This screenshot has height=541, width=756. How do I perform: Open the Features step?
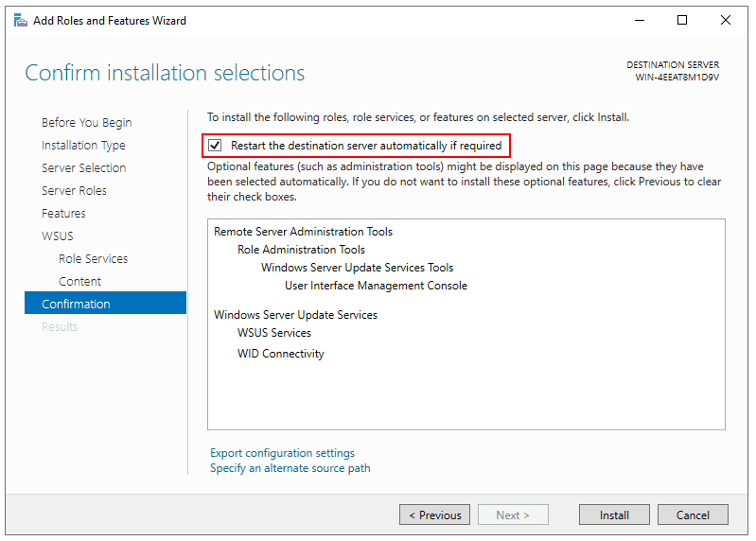(x=63, y=213)
